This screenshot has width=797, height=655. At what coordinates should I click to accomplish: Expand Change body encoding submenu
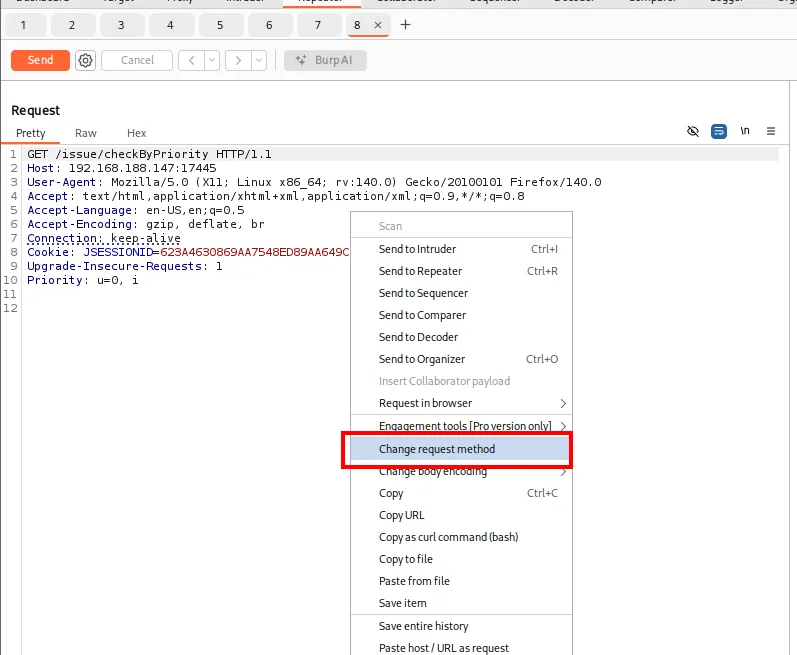coord(462,472)
